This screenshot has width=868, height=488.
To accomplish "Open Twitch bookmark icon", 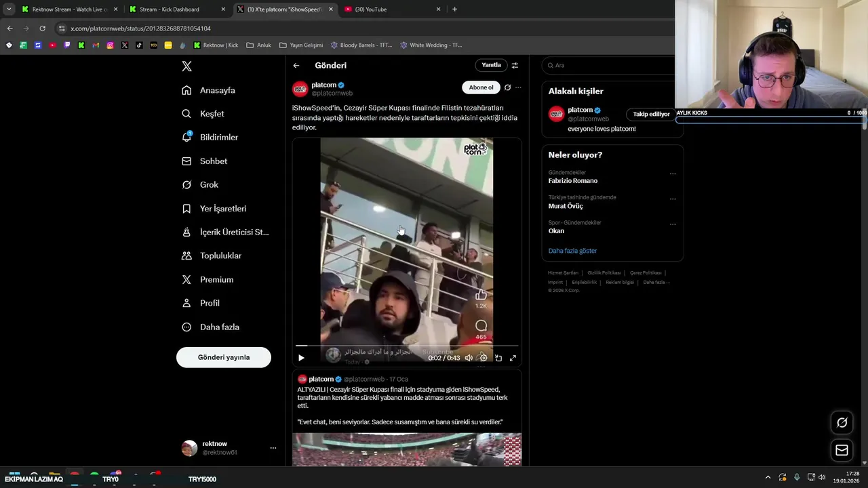I will click(66, 45).
